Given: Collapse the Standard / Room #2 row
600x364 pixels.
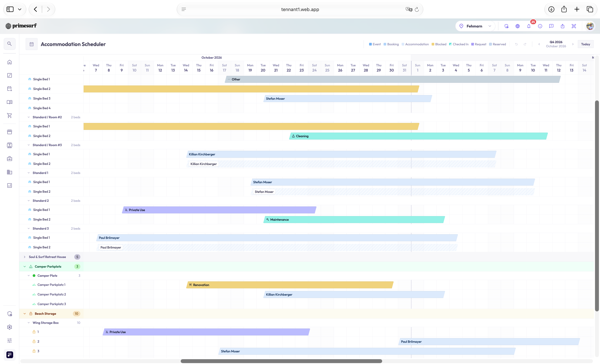Looking at the screenshot, I should pos(29,117).
